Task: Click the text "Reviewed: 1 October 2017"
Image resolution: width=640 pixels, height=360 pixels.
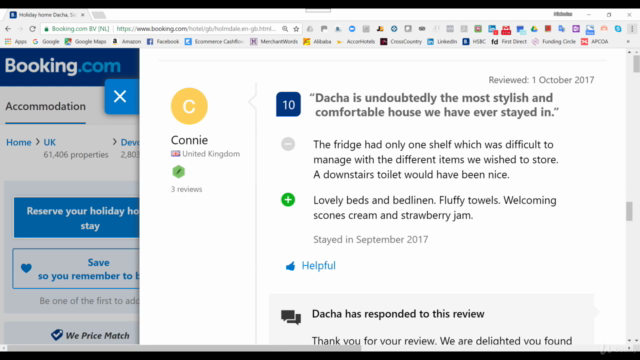Action: [541, 80]
